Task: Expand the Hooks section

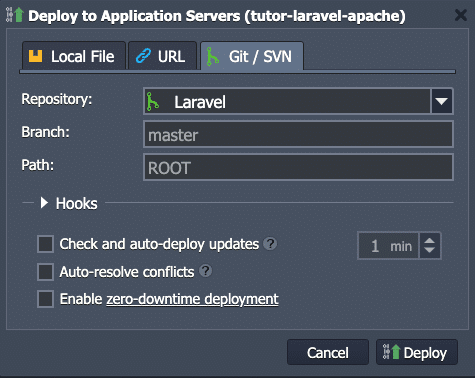Action: 44,203
